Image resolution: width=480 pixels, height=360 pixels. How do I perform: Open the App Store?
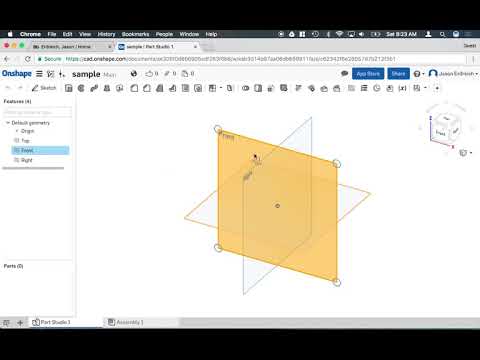click(368, 74)
